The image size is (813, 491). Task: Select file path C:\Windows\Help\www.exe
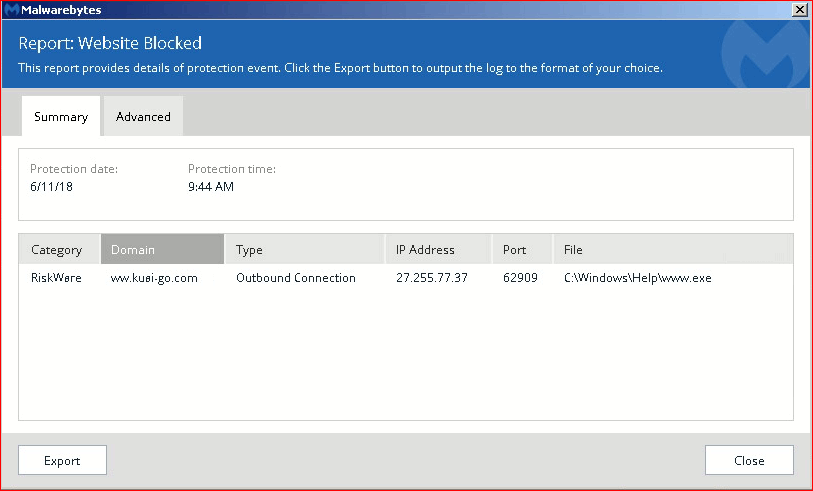pyautogui.click(x=638, y=278)
